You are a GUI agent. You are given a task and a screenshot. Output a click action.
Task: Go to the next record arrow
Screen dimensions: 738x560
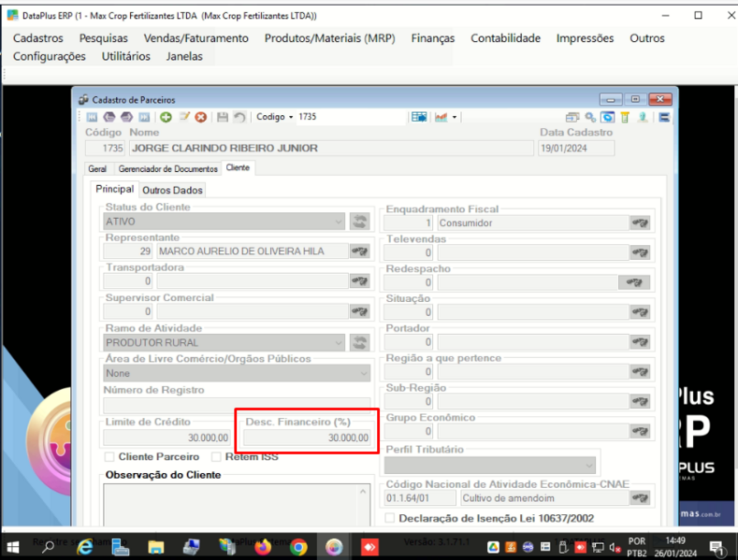pos(126,117)
